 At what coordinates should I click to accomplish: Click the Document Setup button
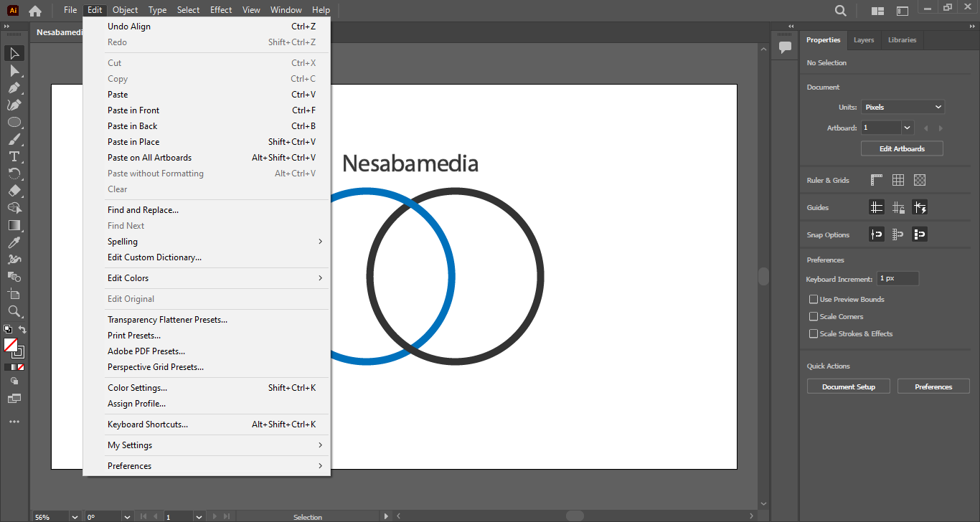848,386
